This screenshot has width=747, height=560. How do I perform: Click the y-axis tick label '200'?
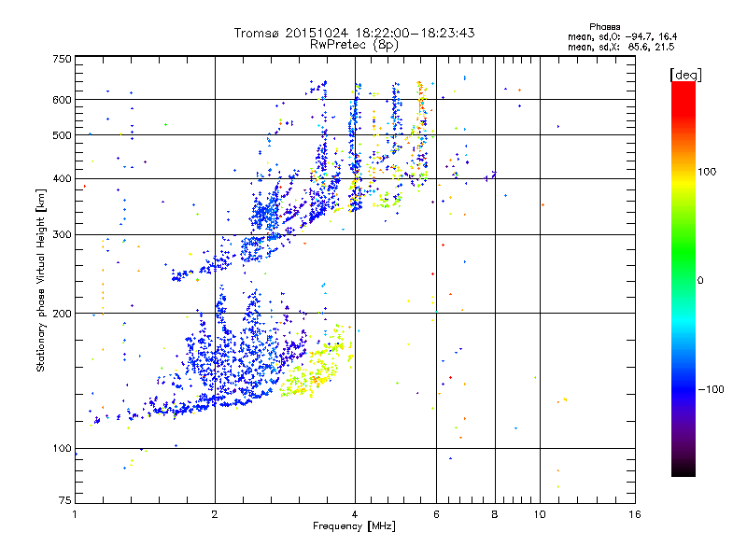click(x=63, y=314)
